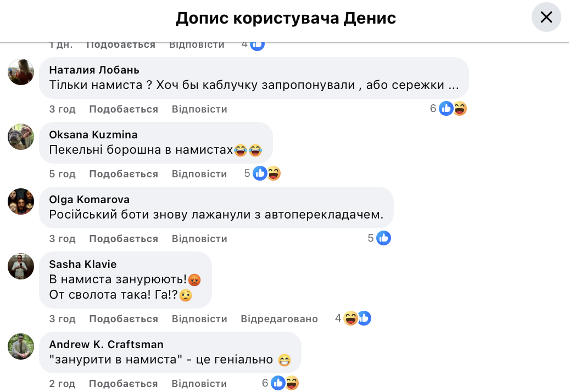The image size is (569, 392).
Task: Click Olga Komarova profile photo
Action: pos(21,201)
